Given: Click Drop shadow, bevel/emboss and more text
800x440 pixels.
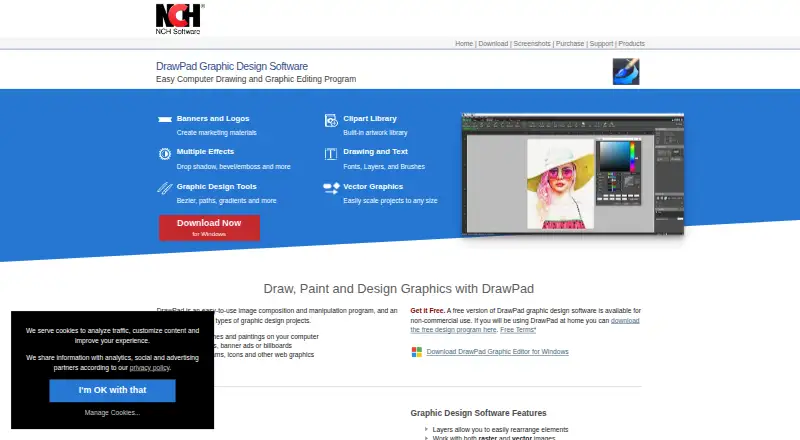Looking at the screenshot, I should click(x=233, y=167).
